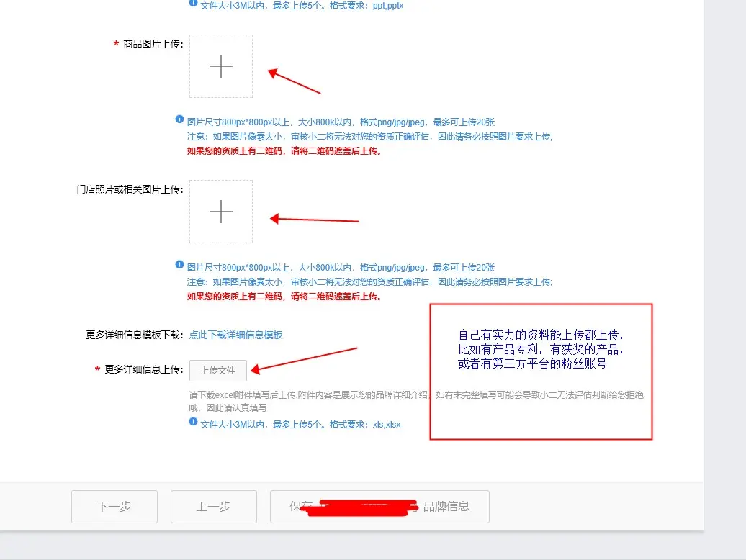This screenshot has height=560, width=746.
Task: Click info icon beside store photo size requirement
Action: pyautogui.click(x=179, y=266)
